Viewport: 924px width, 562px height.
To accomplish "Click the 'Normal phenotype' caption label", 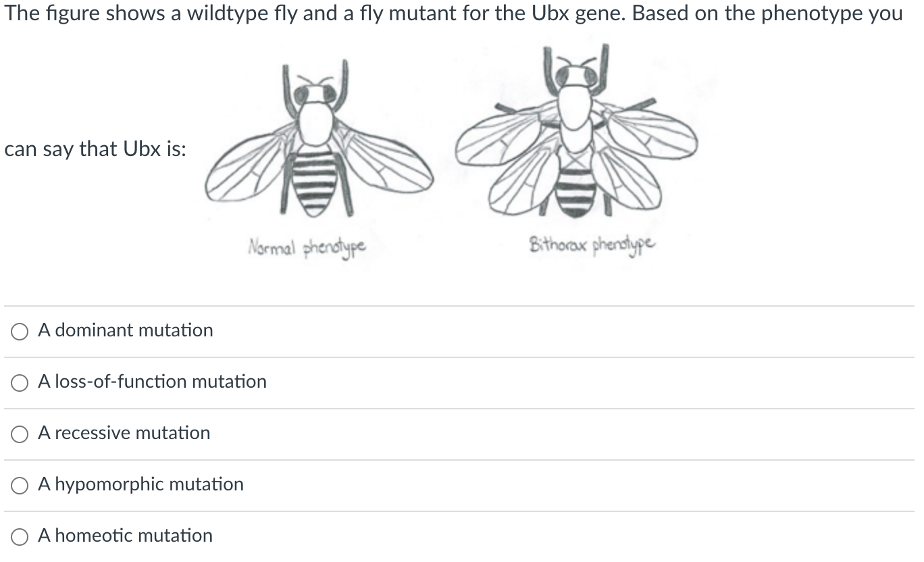I will [x=307, y=247].
